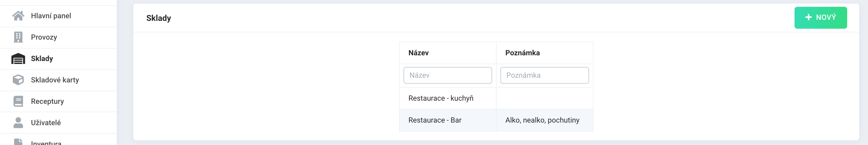Viewport: 868px width, 145px height.
Task: Focus the Název filter field
Action: [x=448, y=75]
